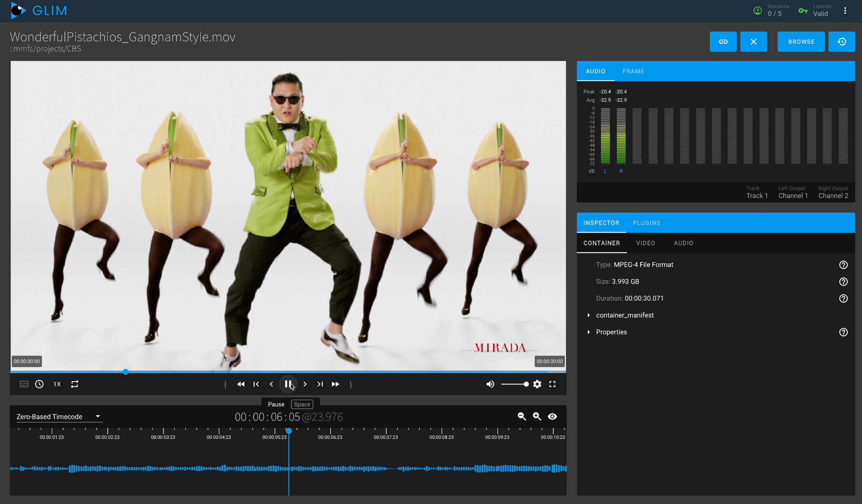
Task: Toggle loop playback mode
Action: [x=75, y=384]
